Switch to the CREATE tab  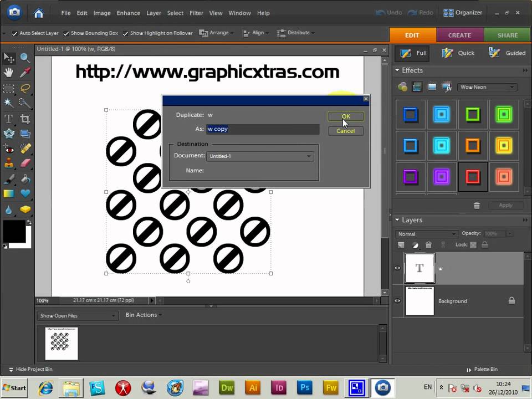click(x=460, y=35)
